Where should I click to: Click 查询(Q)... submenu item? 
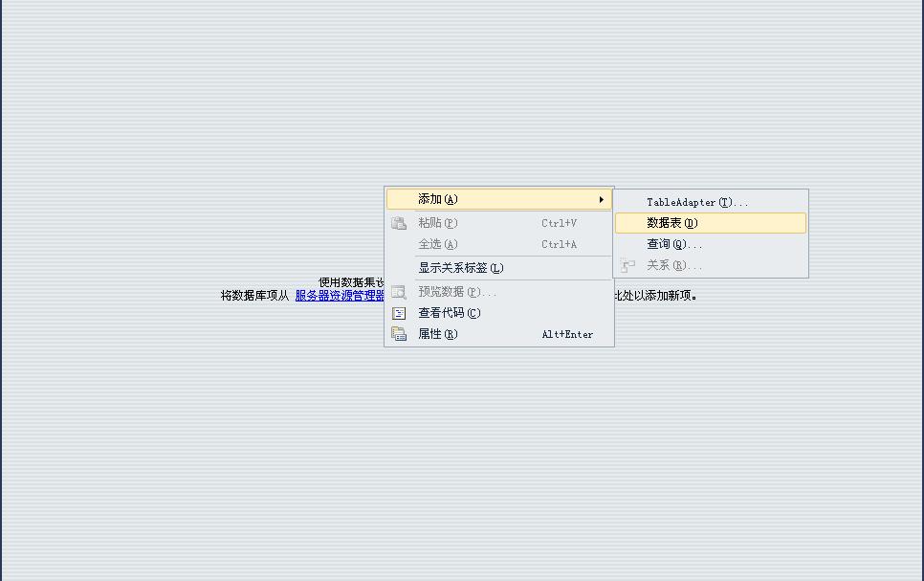pos(710,244)
